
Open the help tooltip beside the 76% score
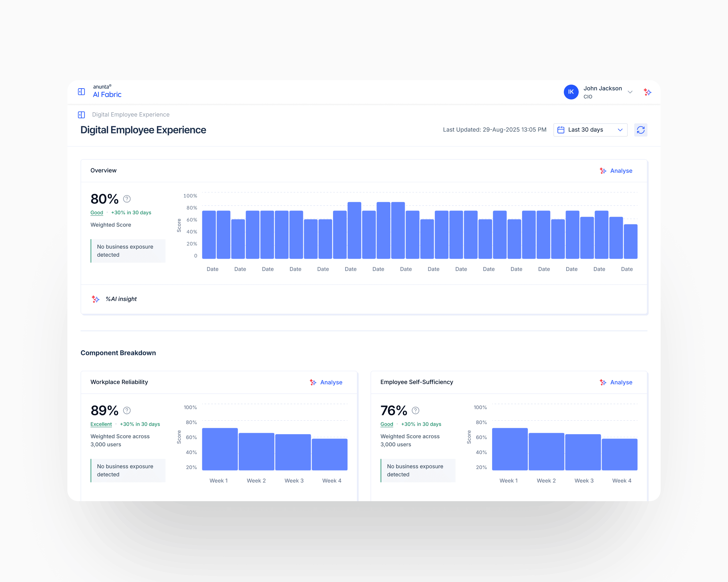pos(415,411)
